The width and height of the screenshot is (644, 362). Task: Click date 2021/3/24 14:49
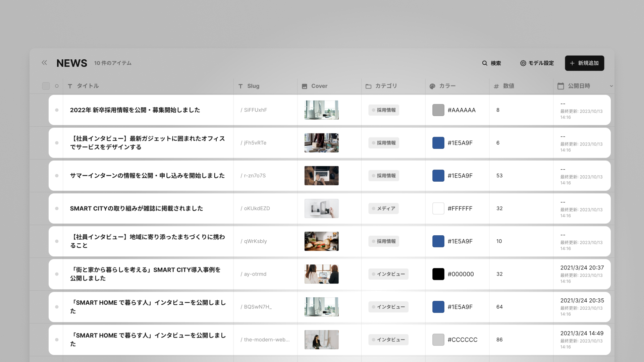(x=582, y=333)
